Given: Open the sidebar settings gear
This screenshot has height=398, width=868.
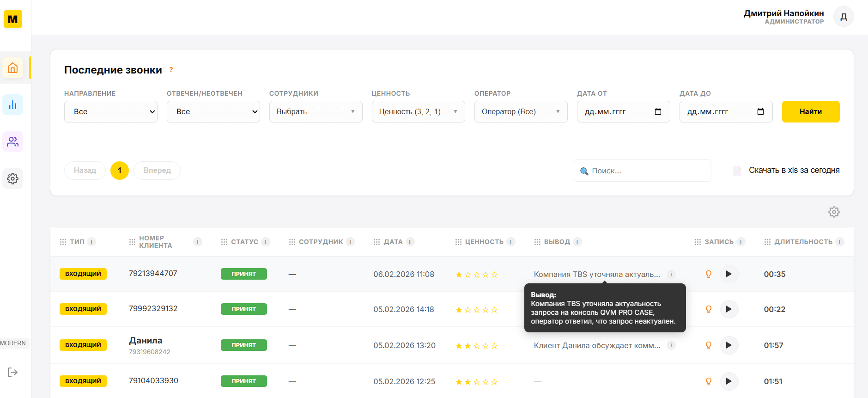Looking at the screenshot, I should (x=13, y=179).
